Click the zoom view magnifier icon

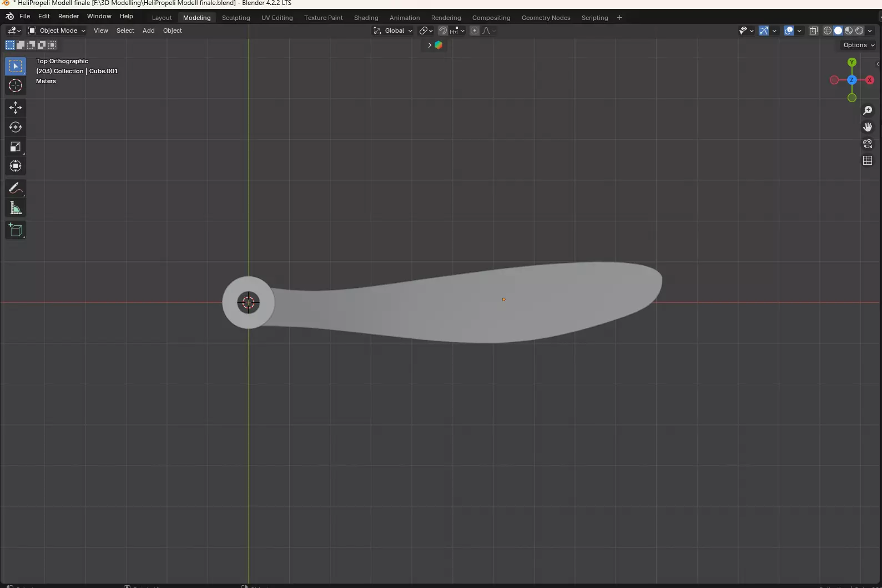pos(868,110)
